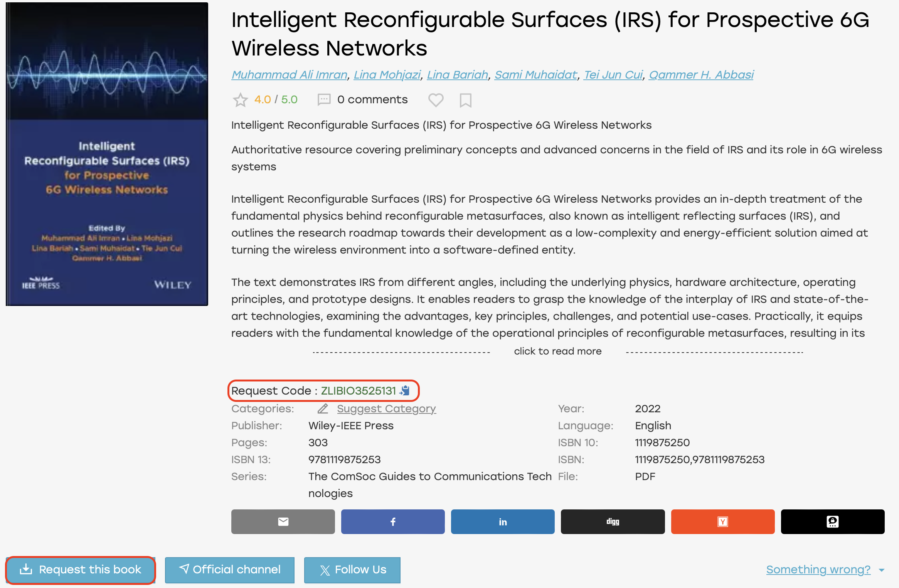Open the comments bubble icon
899x588 pixels.
click(x=324, y=100)
